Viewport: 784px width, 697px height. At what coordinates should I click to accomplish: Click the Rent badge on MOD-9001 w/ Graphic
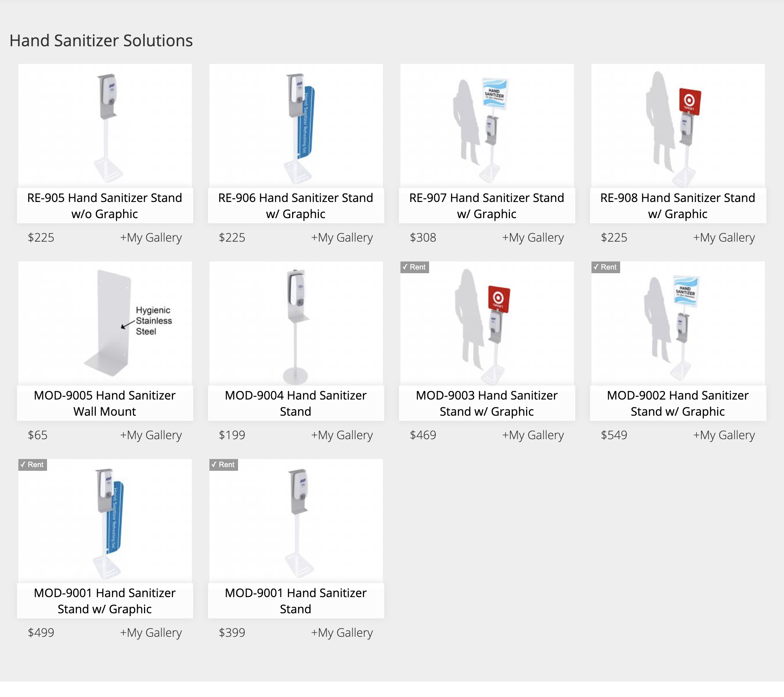click(x=33, y=465)
